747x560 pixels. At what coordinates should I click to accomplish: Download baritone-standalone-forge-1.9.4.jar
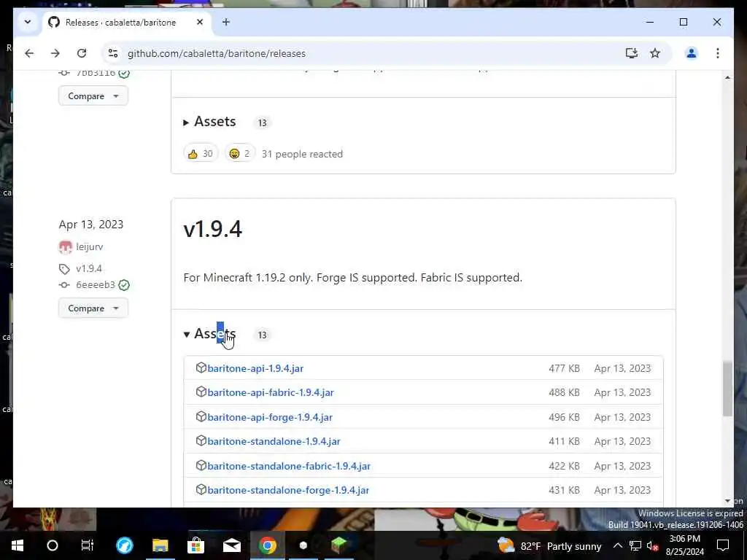[x=288, y=490]
